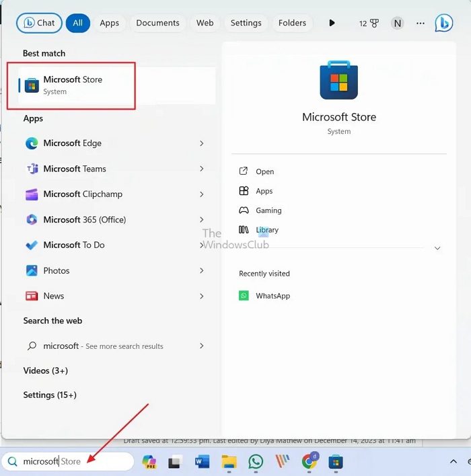Image resolution: width=471 pixels, height=476 pixels.
Task: Click the Microsoft Clipchamp app icon
Action: [x=32, y=194]
